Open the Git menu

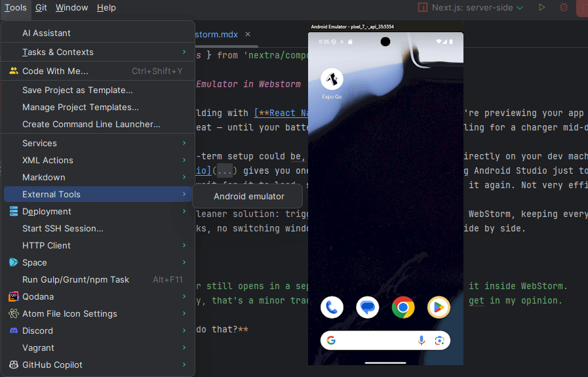[41, 8]
